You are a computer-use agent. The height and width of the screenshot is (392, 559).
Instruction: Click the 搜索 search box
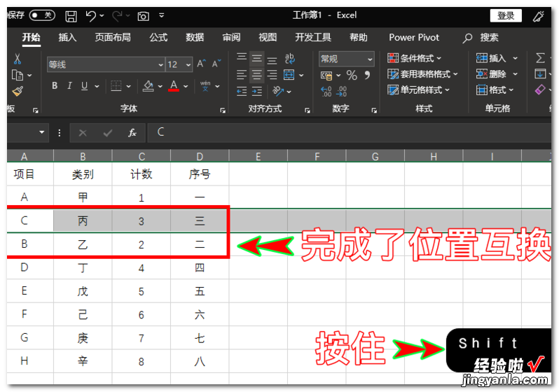(481, 37)
